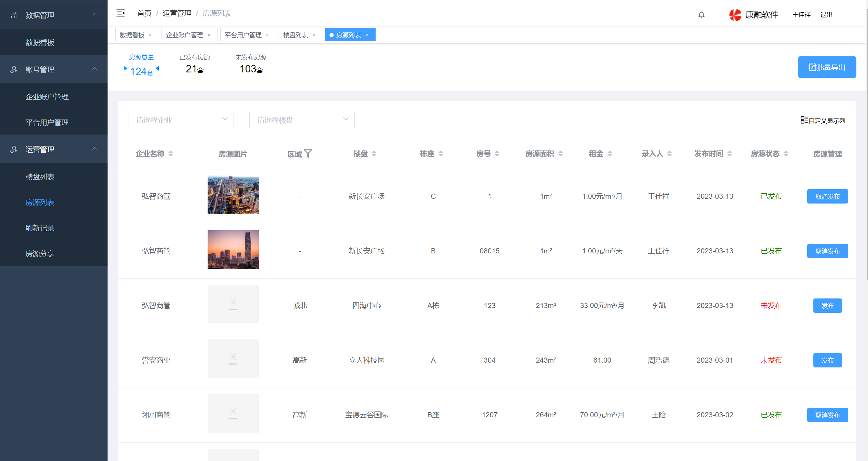
Task: Open the placeholder image for 四海中心 row
Action: point(233,304)
